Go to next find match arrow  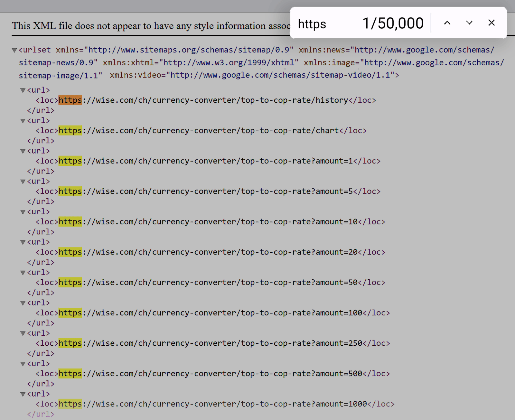tap(469, 23)
